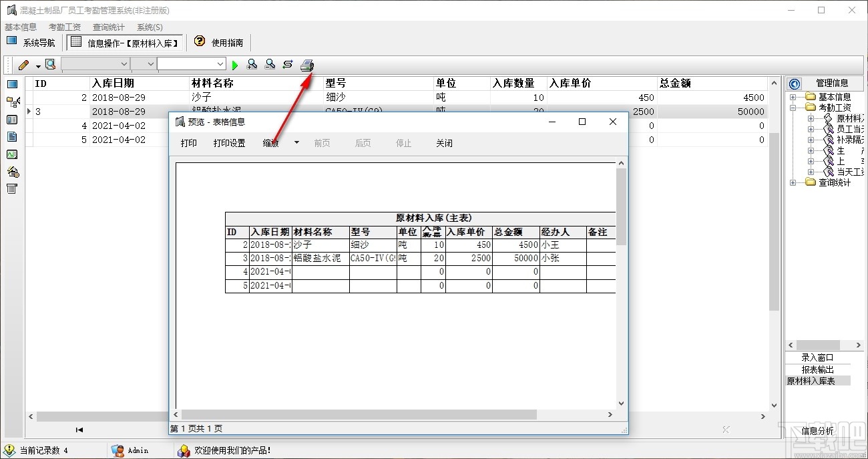Screen dimensions: 868x459
Task: Click 报表输出 in the right panel
Action: tap(817, 369)
